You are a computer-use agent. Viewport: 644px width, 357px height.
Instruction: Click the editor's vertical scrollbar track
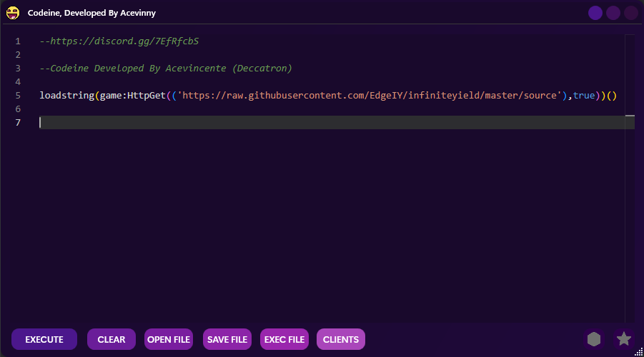click(630, 214)
